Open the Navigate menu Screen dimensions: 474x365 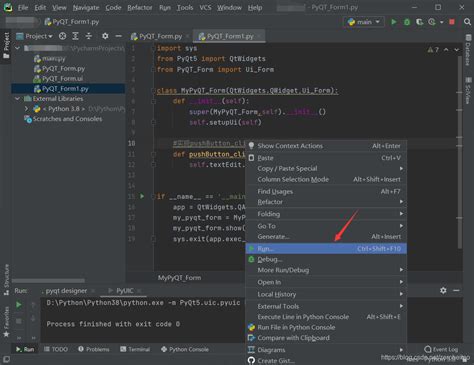pos(86,7)
